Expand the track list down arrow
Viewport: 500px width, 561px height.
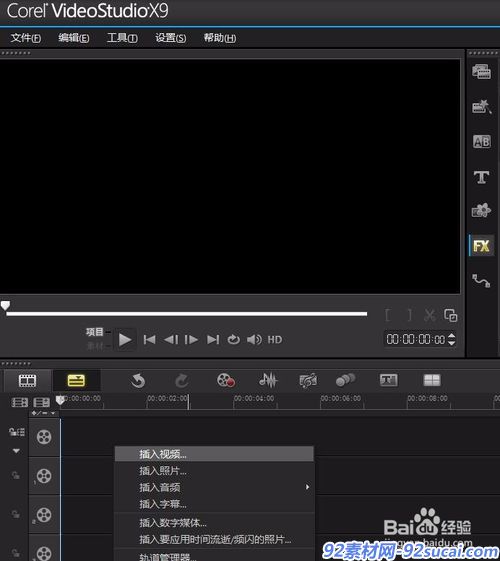[16, 451]
